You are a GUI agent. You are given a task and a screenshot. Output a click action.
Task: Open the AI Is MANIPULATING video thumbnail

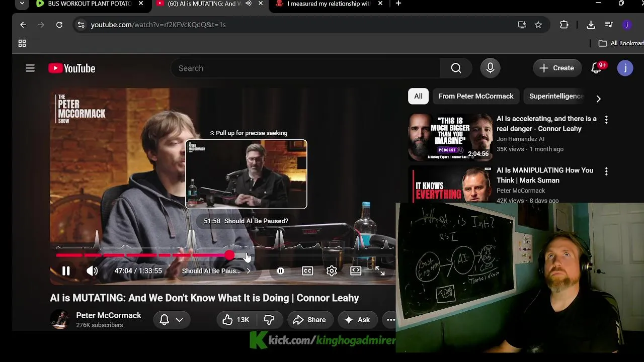(450, 184)
